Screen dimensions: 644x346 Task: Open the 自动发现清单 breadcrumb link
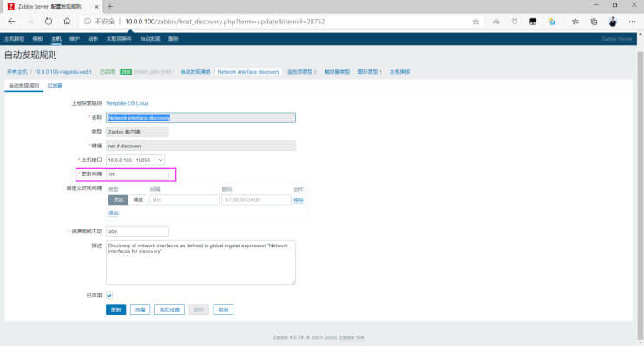pyautogui.click(x=195, y=72)
